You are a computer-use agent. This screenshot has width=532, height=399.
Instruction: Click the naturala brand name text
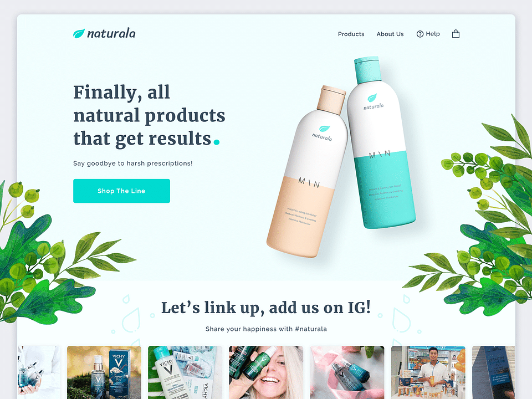point(111,34)
